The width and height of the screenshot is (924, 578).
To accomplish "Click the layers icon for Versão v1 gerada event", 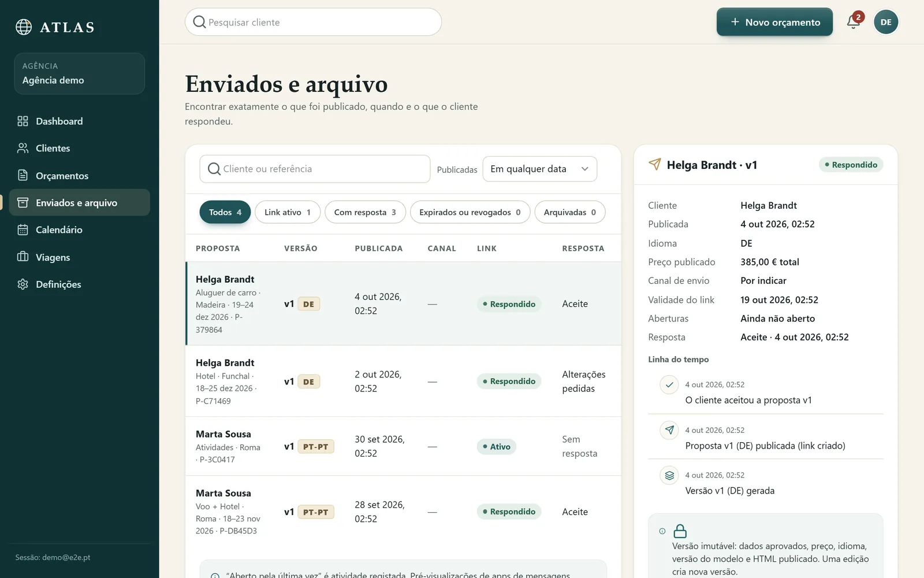I will point(669,475).
